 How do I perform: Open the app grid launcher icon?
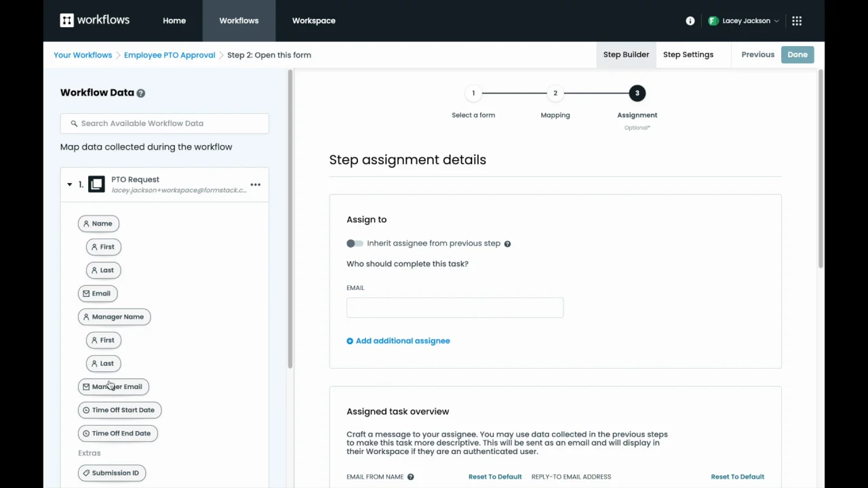click(797, 21)
